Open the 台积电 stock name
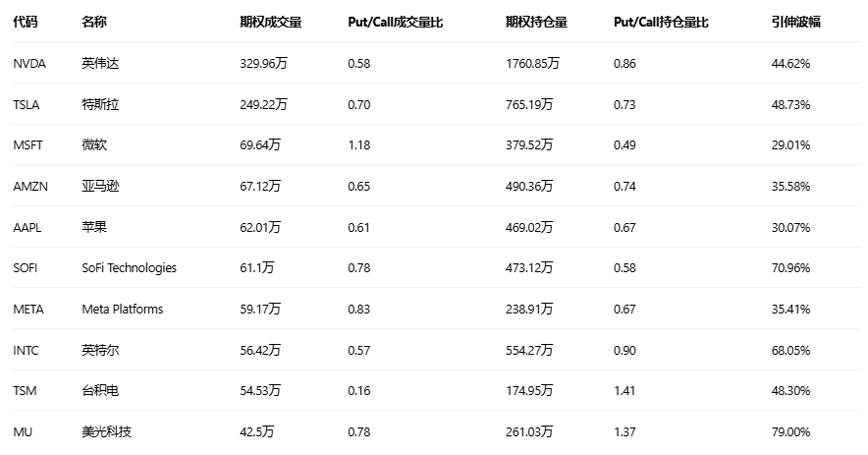Image resolution: width=868 pixels, height=455 pixels. (x=100, y=391)
